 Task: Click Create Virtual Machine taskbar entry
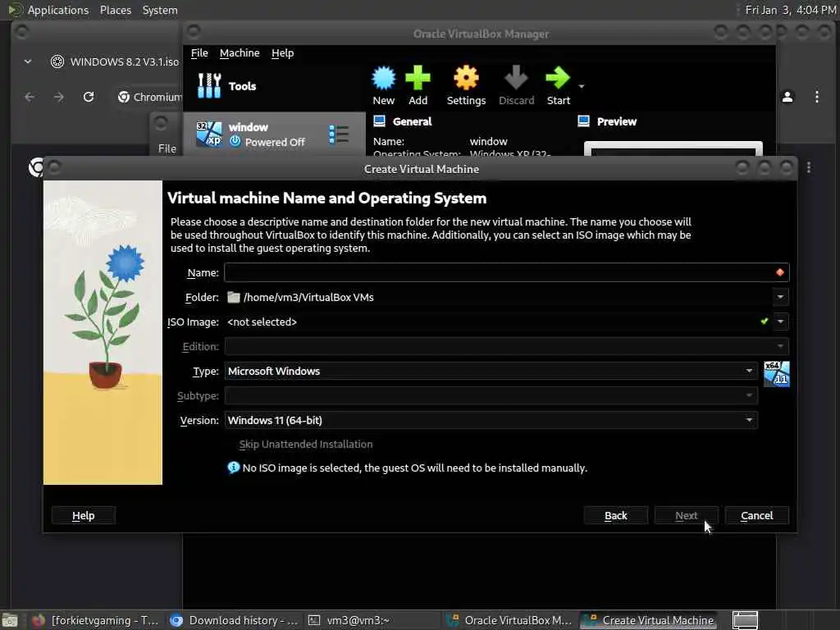tap(649, 620)
